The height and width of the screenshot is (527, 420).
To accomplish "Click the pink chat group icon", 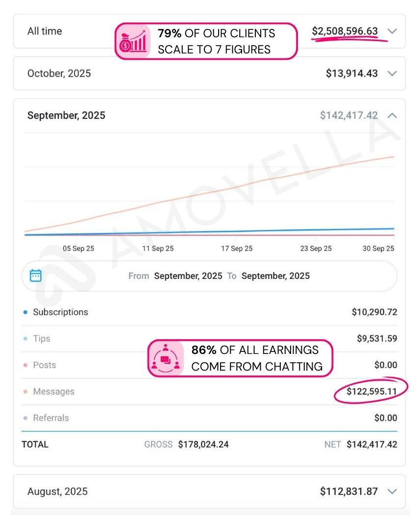I will pos(166,358).
